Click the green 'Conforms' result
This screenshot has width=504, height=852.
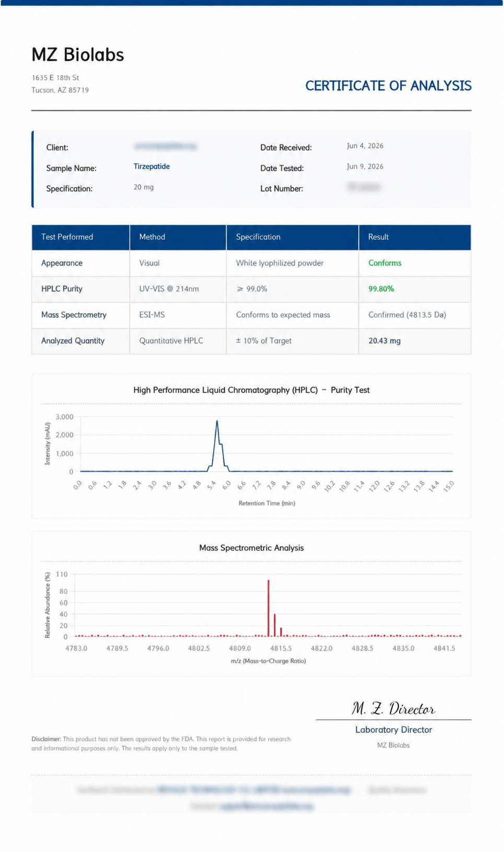coord(385,263)
